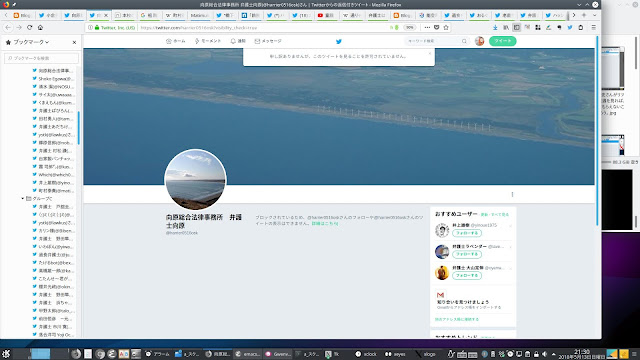
Task: Open profile more options vertical dots
Action: [512, 194]
